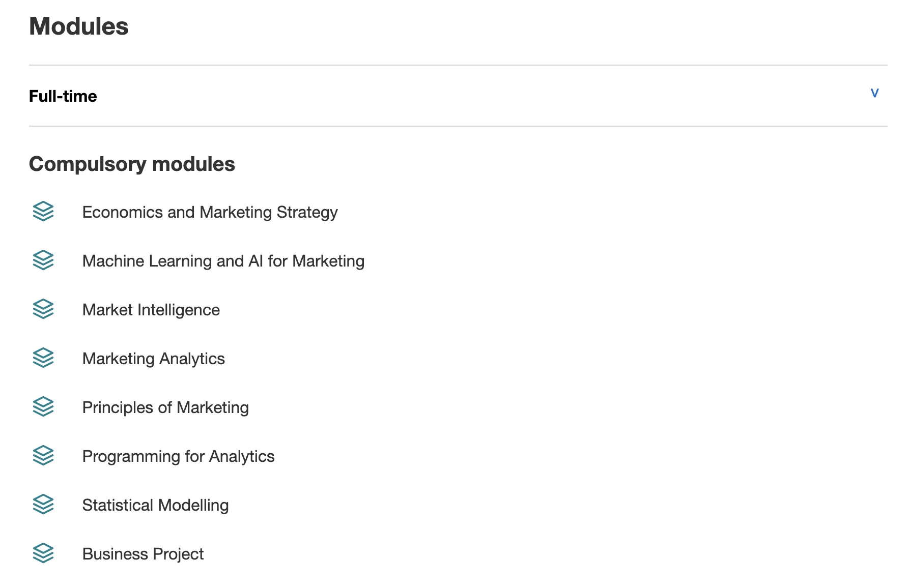Collapse the Full-time section using the chevron

point(874,93)
